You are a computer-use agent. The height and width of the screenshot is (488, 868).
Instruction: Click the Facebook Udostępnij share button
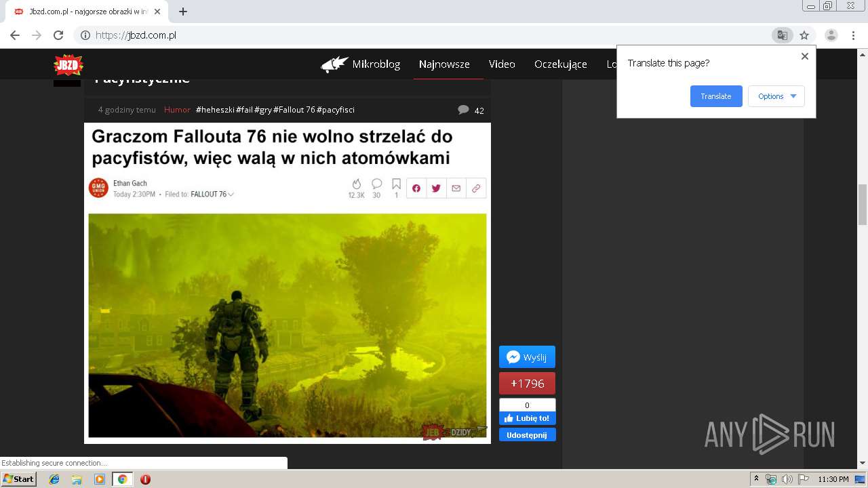(x=527, y=435)
